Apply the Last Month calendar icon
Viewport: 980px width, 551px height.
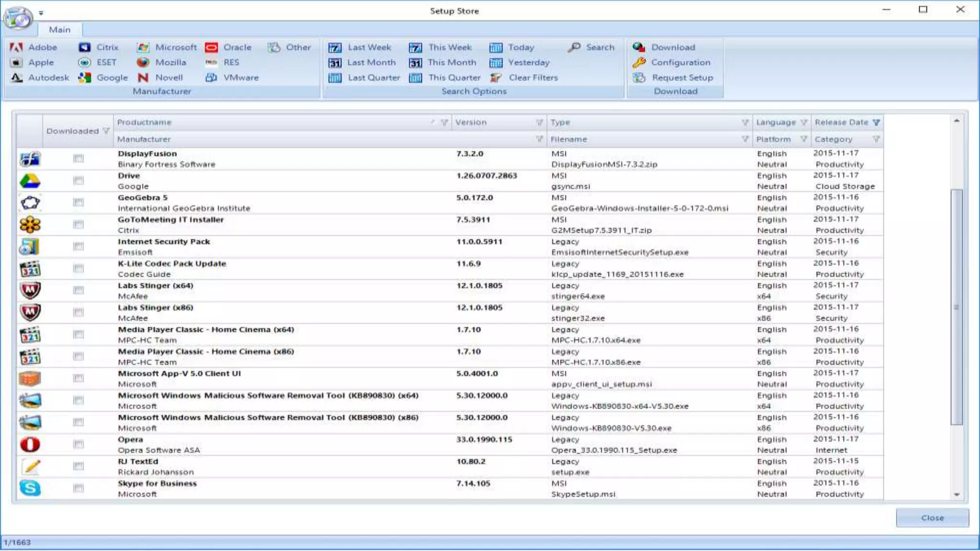coord(335,63)
